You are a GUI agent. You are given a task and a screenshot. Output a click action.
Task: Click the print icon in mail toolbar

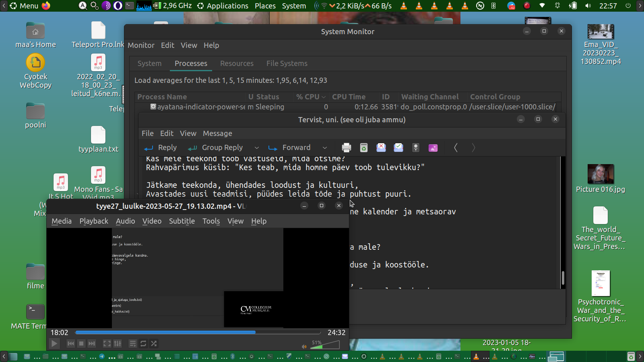(x=346, y=148)
